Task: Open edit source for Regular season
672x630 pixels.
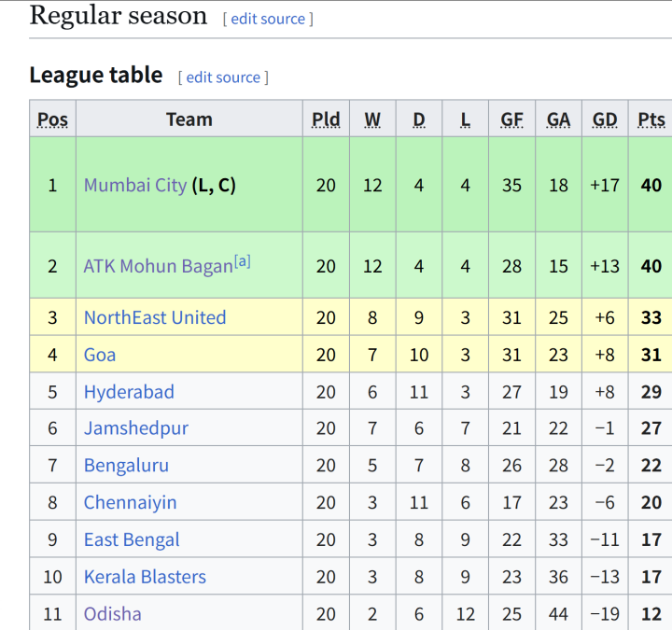Action: coord(268,19)
